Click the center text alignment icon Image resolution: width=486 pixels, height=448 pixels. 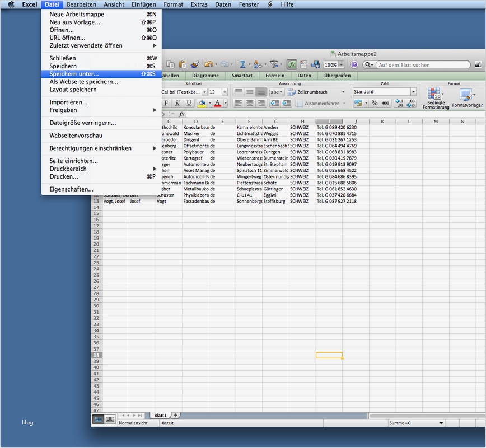click(x=250, y=103)
